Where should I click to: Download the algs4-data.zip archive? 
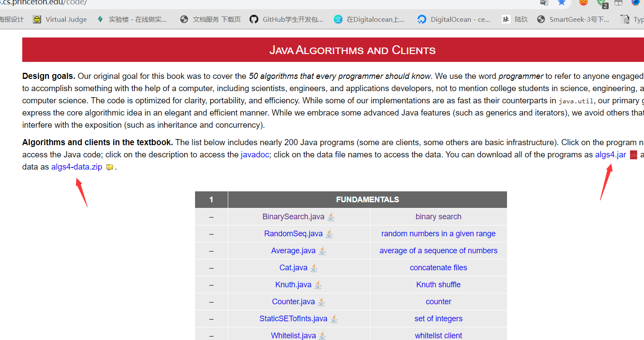point(77,167)
